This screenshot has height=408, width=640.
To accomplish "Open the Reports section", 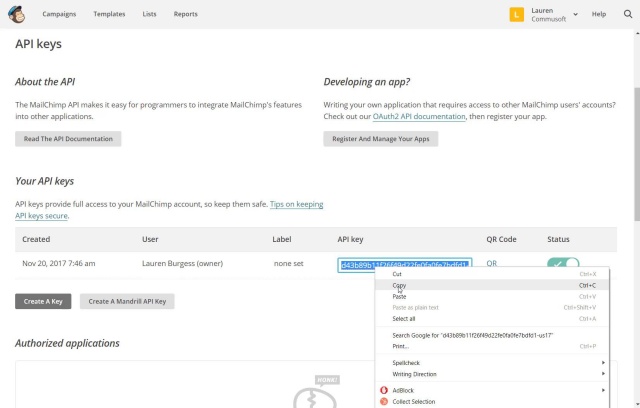I will 186,14.
